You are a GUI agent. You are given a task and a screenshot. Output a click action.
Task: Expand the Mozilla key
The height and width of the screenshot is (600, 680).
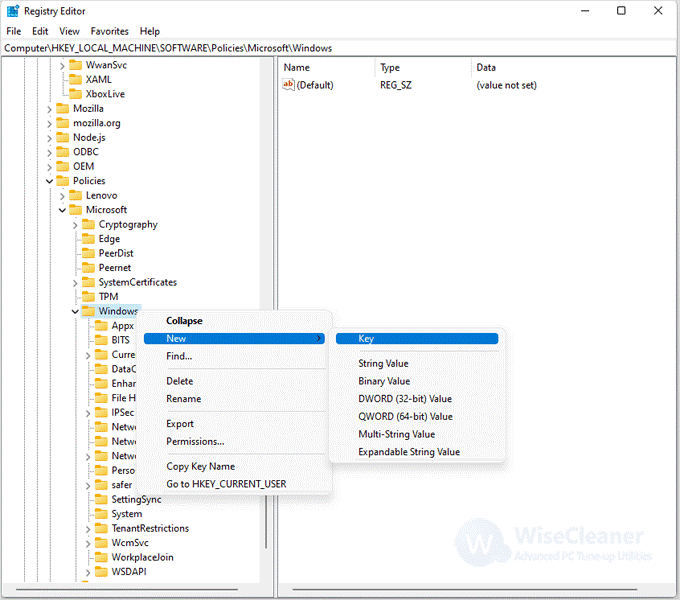[49, 109]
